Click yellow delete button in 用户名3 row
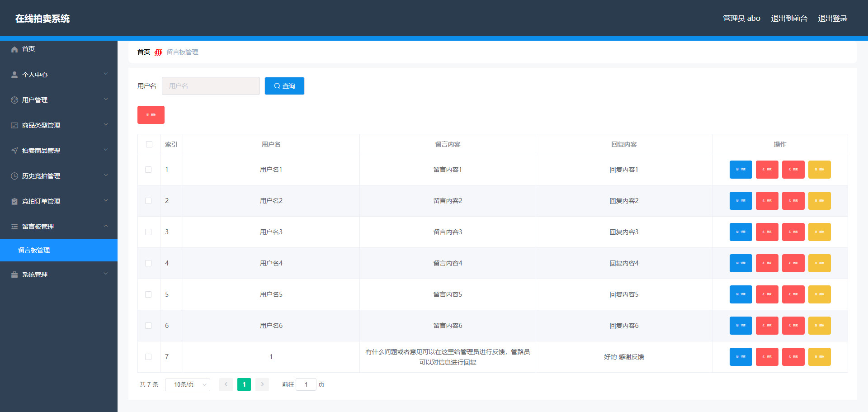The width and height of the screenshot is (868, 412). click(x=819, y=232)
